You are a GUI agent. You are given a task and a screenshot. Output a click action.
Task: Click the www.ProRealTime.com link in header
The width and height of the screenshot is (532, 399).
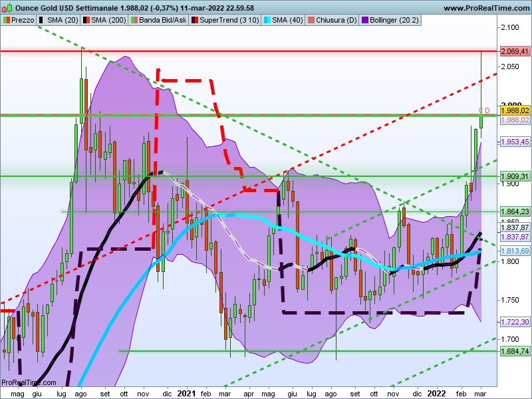[487, 8]
